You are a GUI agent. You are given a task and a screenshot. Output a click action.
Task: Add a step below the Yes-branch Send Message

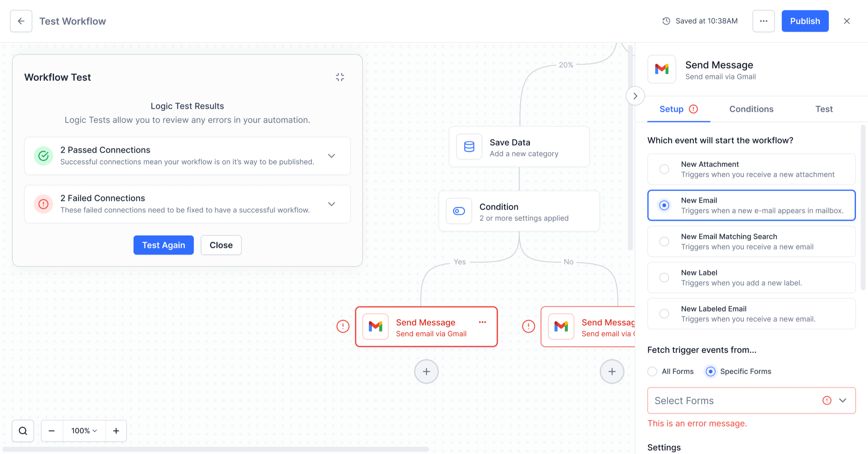[426, 371]
